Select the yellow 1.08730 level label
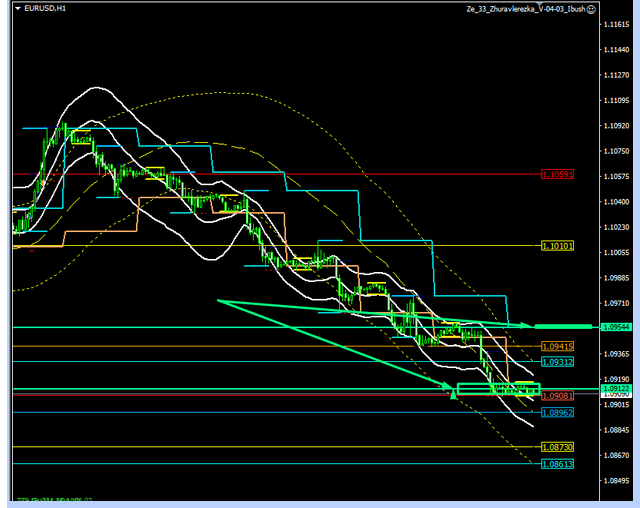 pos(557,447)
